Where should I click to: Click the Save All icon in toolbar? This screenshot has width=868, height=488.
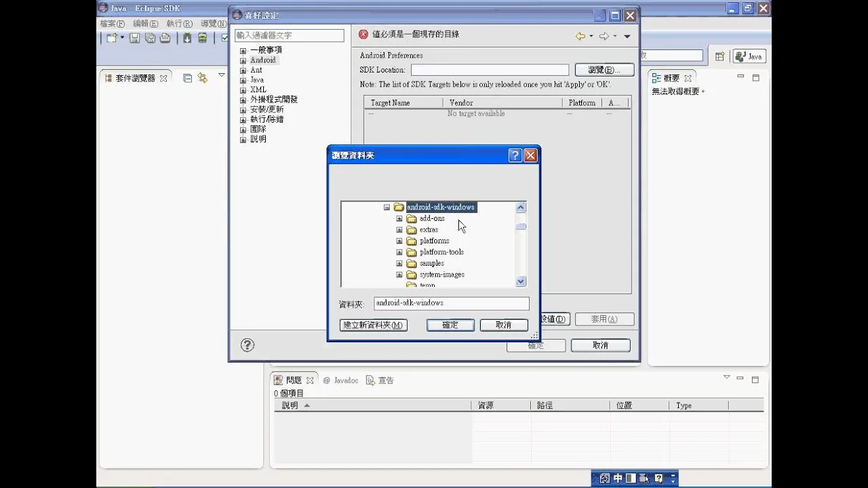click(150, 38)
